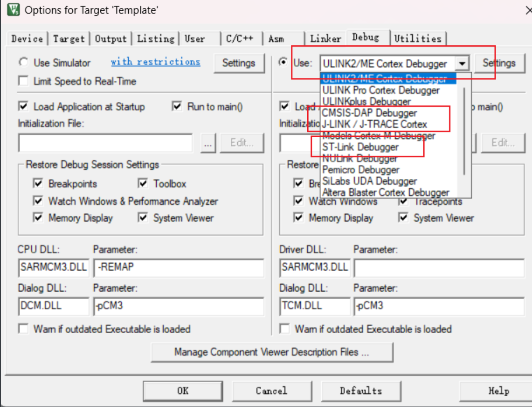Switch to the Target tab

point(69,39)
